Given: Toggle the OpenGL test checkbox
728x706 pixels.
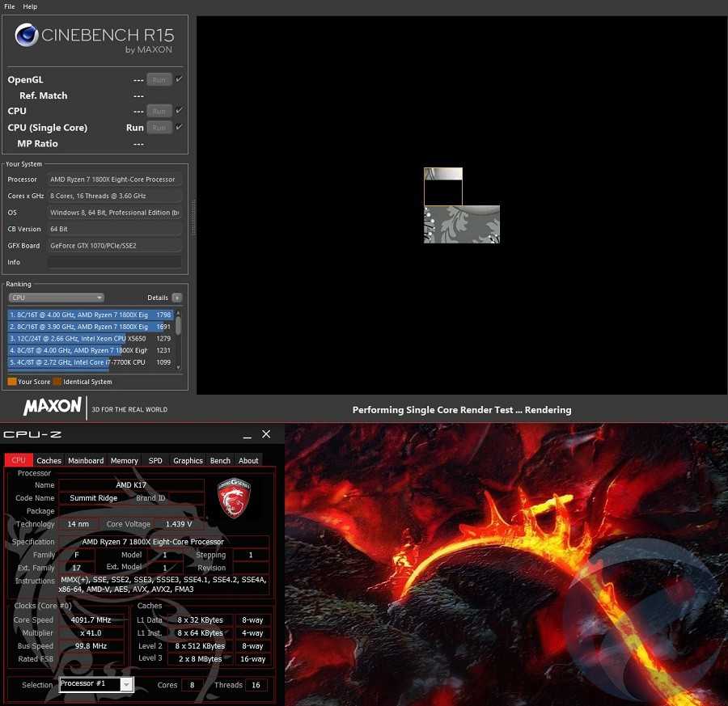Looking at the screenshot, I should tap(179, 79).
